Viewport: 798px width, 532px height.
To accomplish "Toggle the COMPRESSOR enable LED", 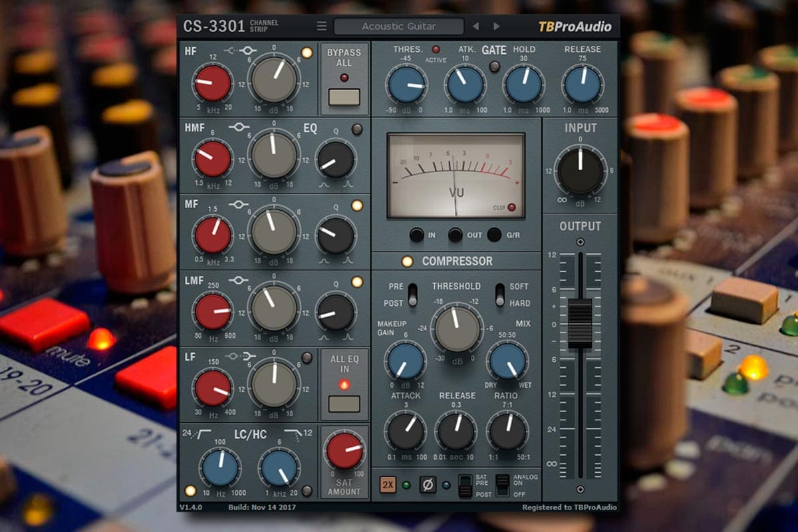I will [x=407, y=261].
